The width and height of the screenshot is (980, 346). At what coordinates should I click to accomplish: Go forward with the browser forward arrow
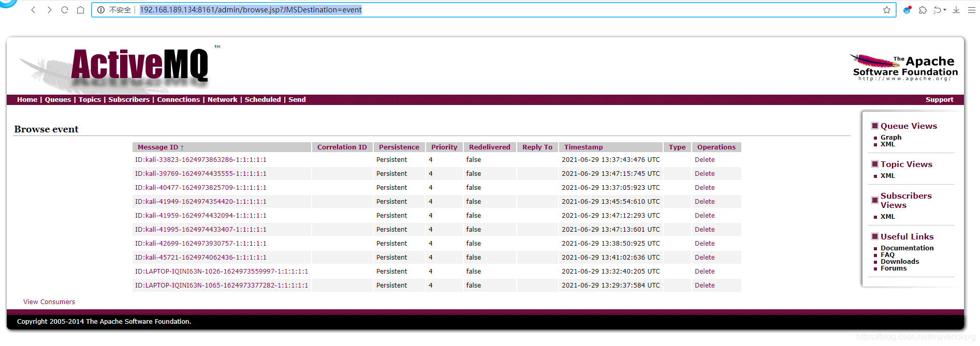(x=49, y=10)
